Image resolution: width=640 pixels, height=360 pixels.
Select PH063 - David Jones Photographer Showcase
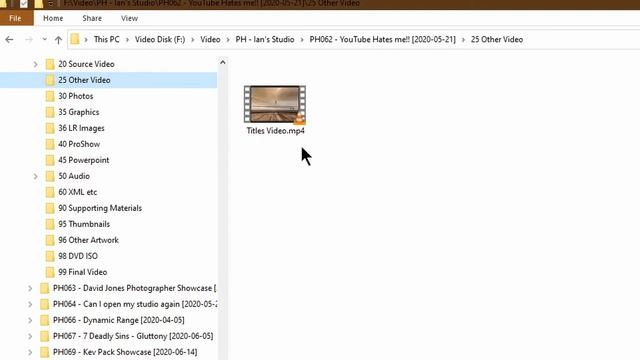pos(134,288)
